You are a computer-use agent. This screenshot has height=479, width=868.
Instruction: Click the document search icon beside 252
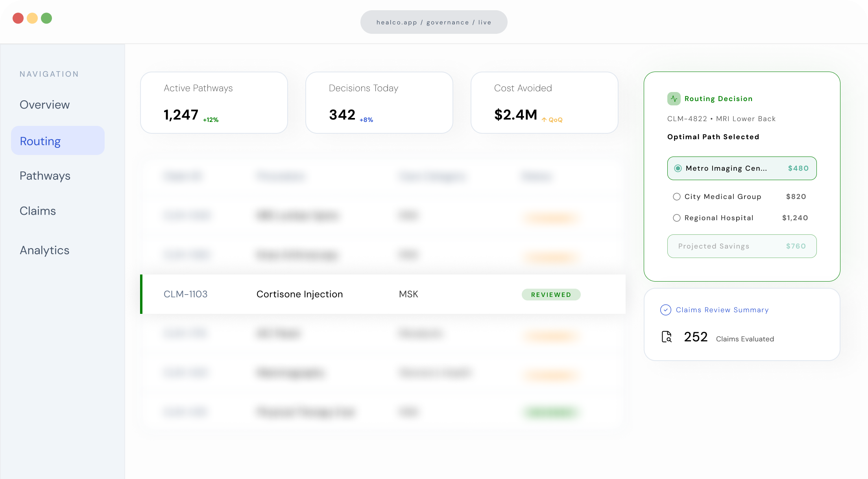667,337
